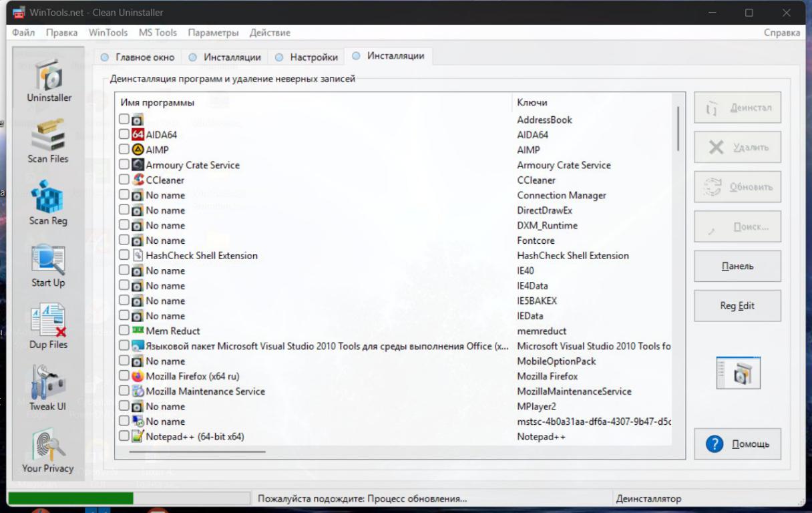
Task: Open the Параметры menu
Action: [x=213, y=33]
